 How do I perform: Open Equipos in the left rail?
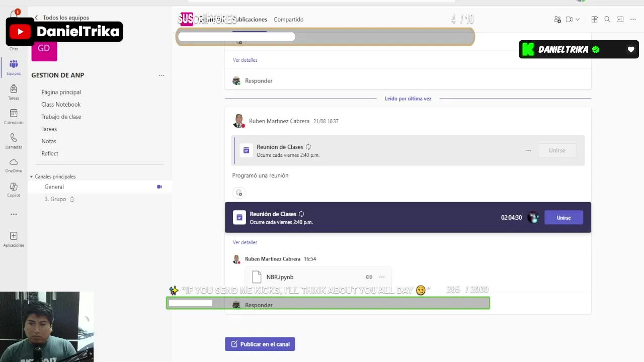(14, 67)
